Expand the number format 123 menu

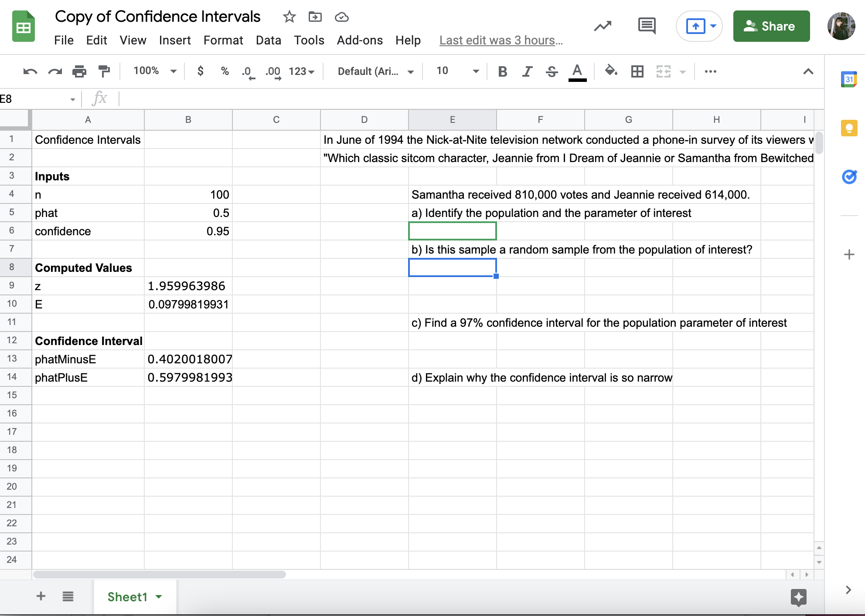[x=301, y=71]
